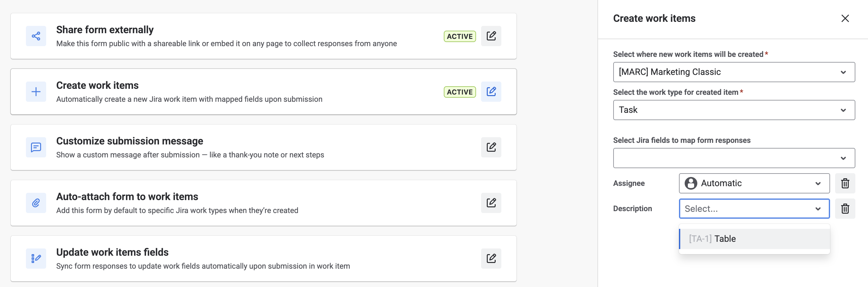Edit the Customize submission message setting

tap(491, 147)
